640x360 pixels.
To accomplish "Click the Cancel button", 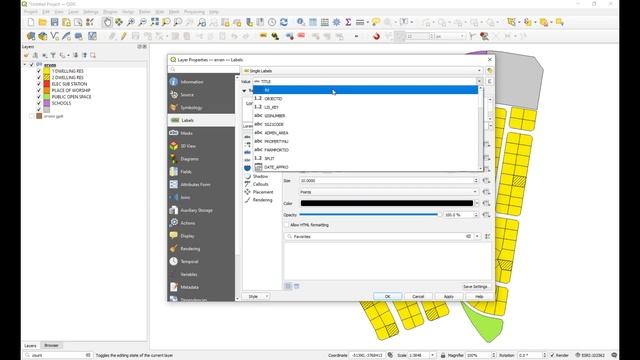I will coord(418,296).
